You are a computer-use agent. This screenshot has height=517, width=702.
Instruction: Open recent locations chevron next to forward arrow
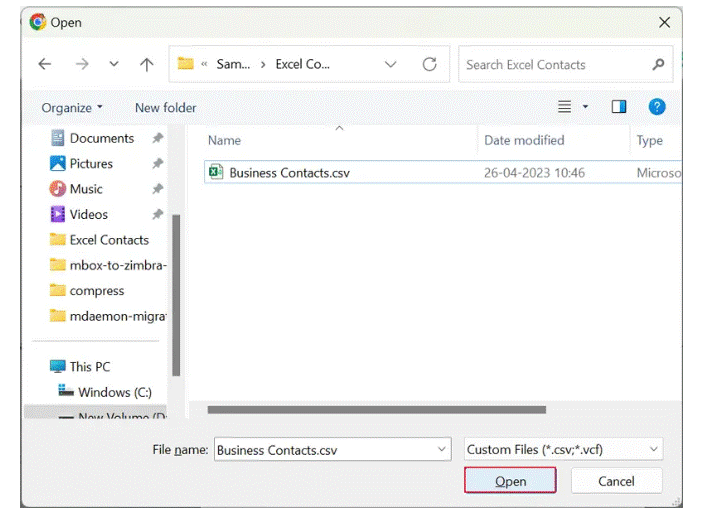(114, 64)
